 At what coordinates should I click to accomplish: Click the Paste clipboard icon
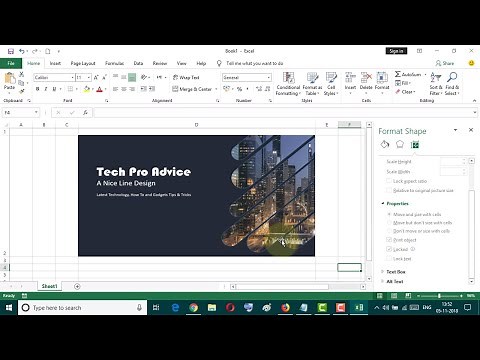[x=9, y=79]
